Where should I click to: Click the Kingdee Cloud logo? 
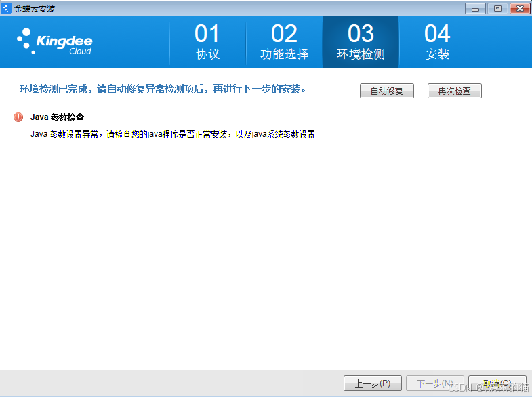point(55,41)
